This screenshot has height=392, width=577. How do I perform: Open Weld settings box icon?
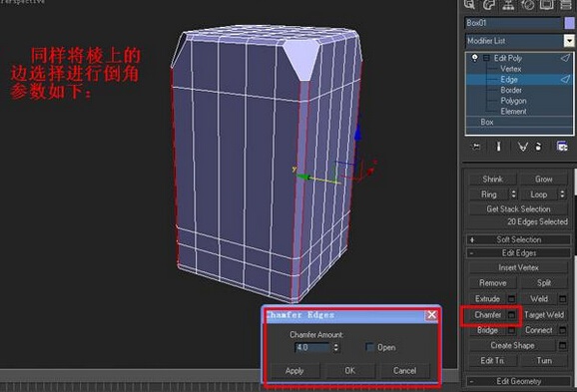coord(563,298)
